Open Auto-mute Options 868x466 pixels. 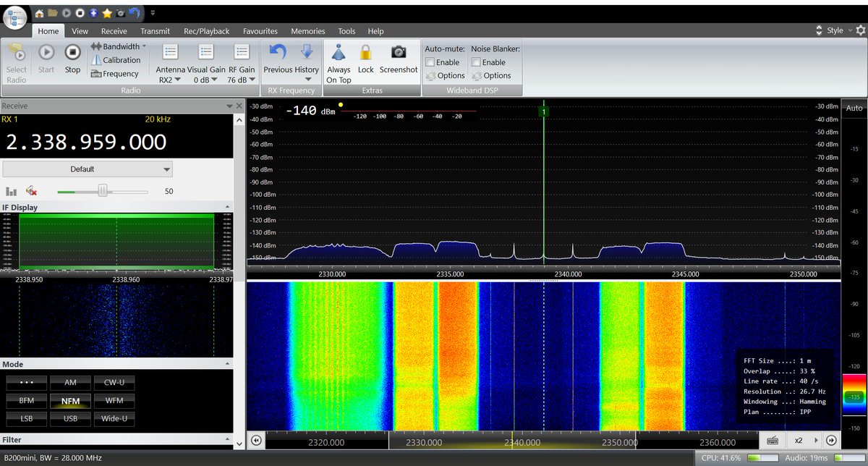click(446, 75)
